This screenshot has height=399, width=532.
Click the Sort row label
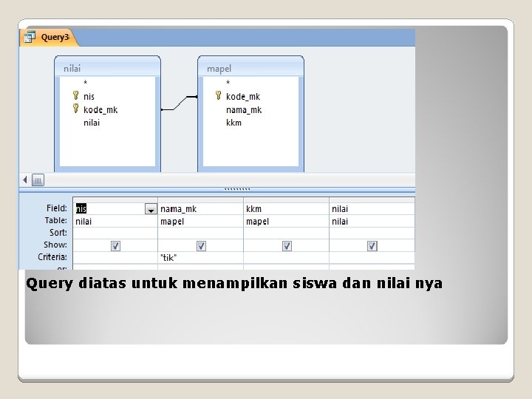[58, 233]
